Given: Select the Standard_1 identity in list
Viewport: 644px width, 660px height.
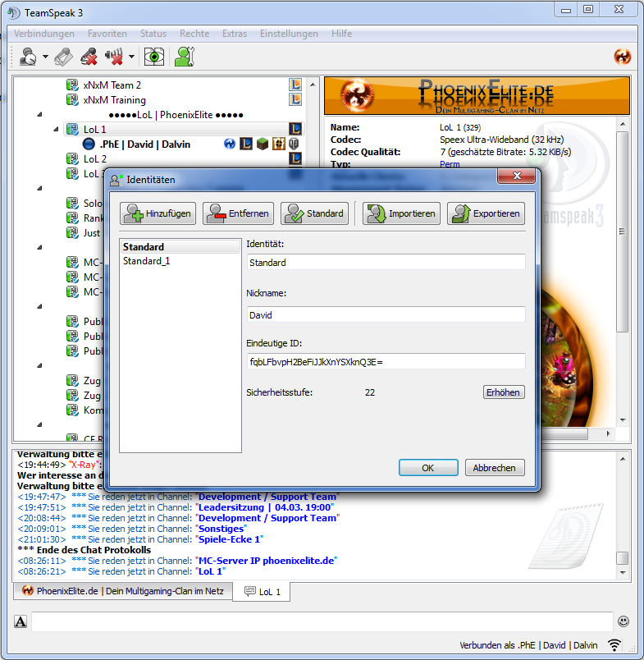Looking at the screenshot, I should coord(180,261).
